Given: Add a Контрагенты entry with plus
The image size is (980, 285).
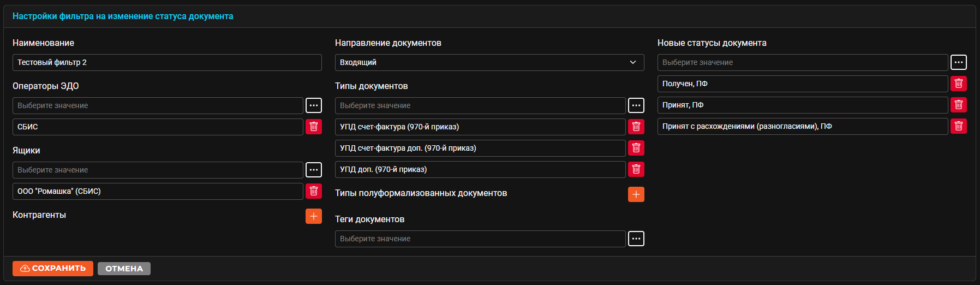Looking at the screenshot, I should (x=314, y=216).
